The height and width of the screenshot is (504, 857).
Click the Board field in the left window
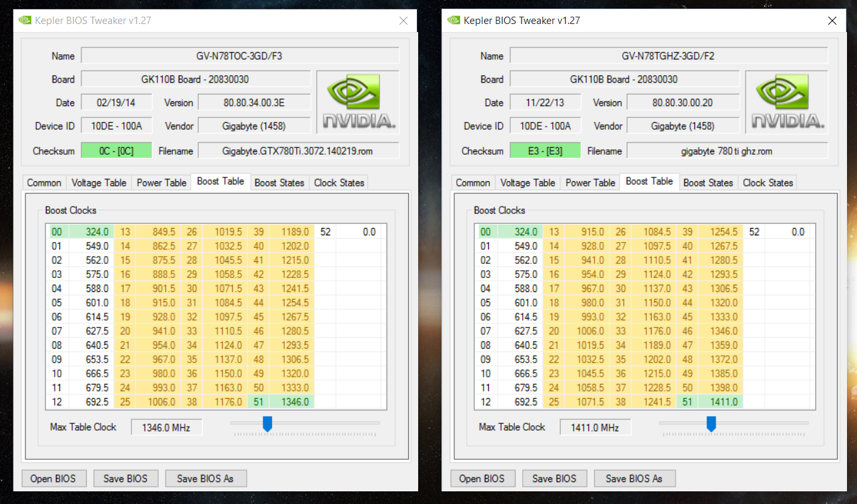pos(196,79)
